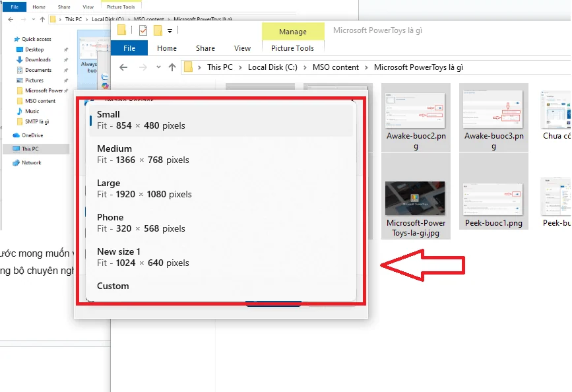The image size is (572, 392).
Task: Click the Up arrow in background Explorer window
Action: tap(42, 19)
